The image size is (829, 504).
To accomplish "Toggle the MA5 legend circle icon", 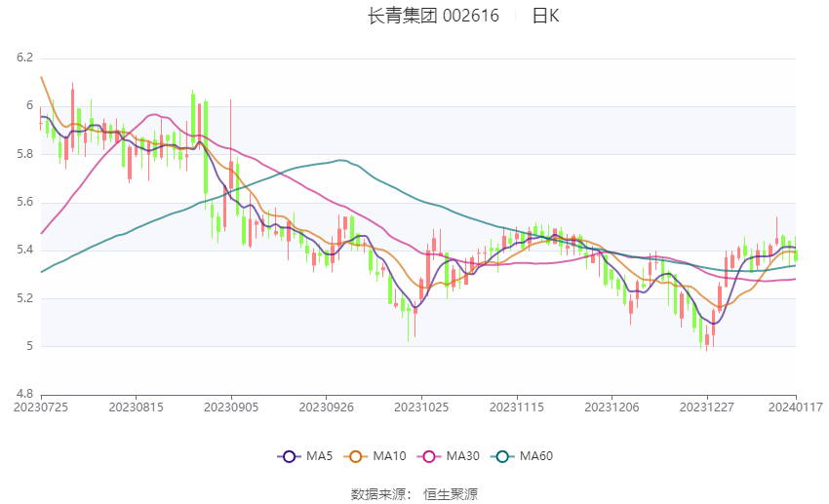I will (290, 456).
